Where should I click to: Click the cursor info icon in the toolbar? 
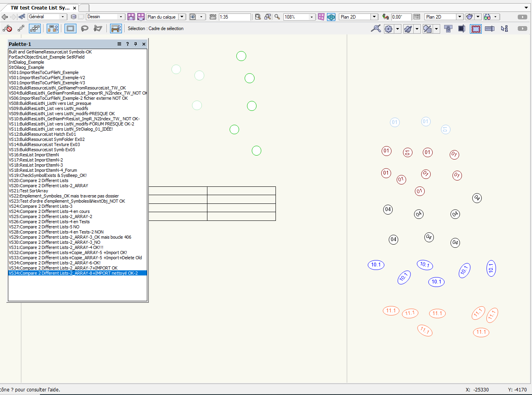(x=504, y=28)
